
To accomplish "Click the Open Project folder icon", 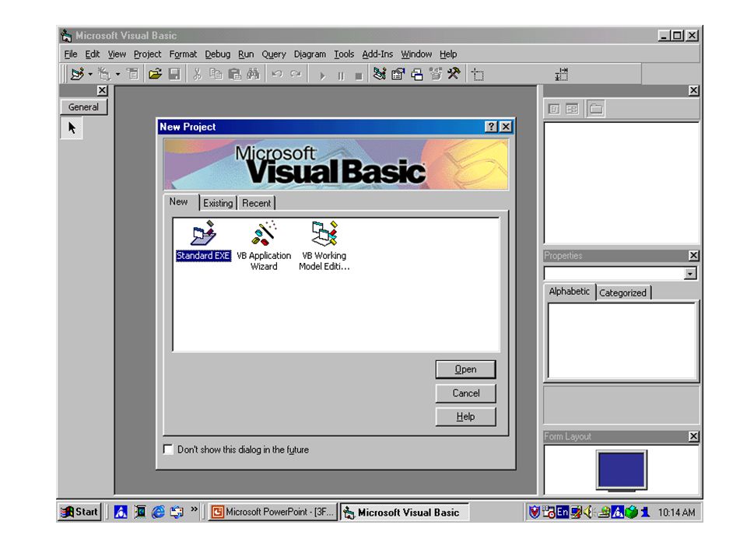I will (156, 74).
